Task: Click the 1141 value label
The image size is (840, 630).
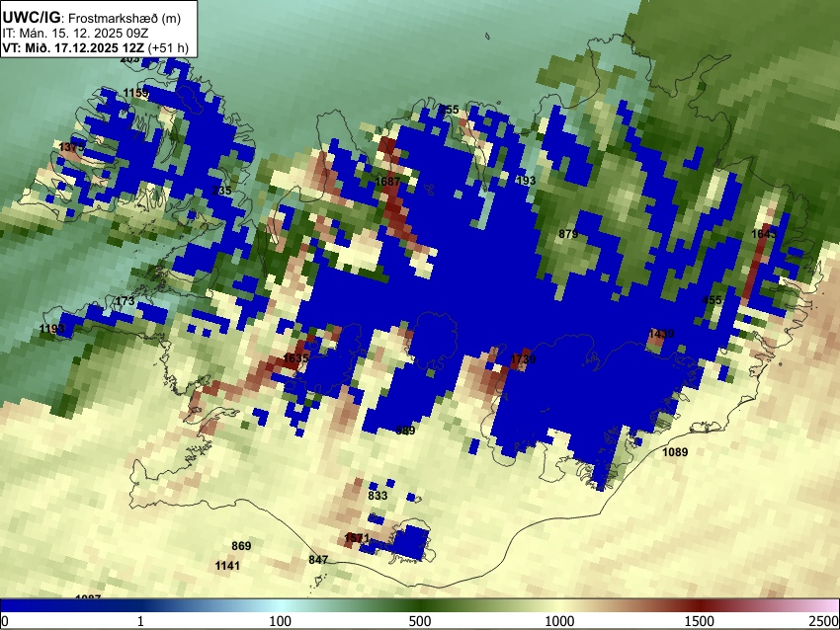Action: coord(227,565)
